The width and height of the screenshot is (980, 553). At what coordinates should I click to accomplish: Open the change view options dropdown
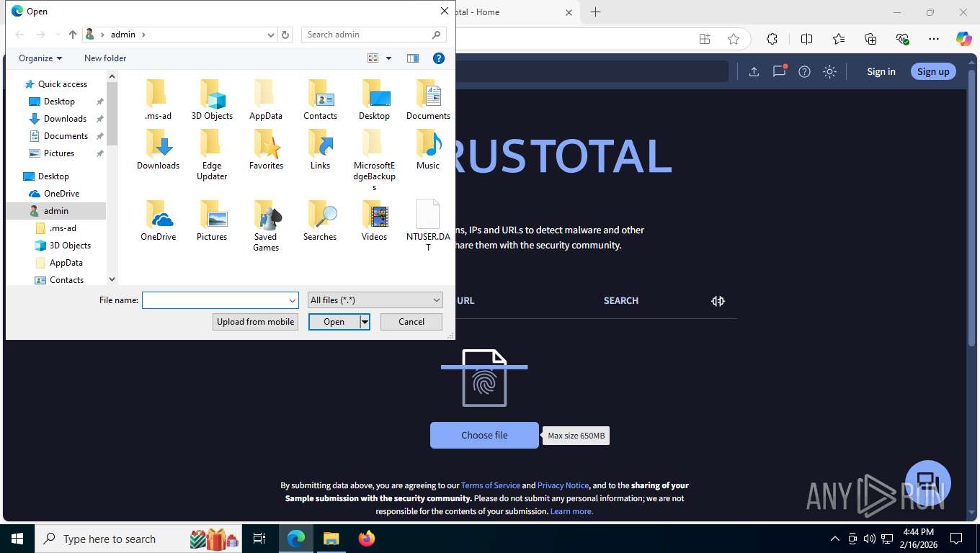coord(388,58)
